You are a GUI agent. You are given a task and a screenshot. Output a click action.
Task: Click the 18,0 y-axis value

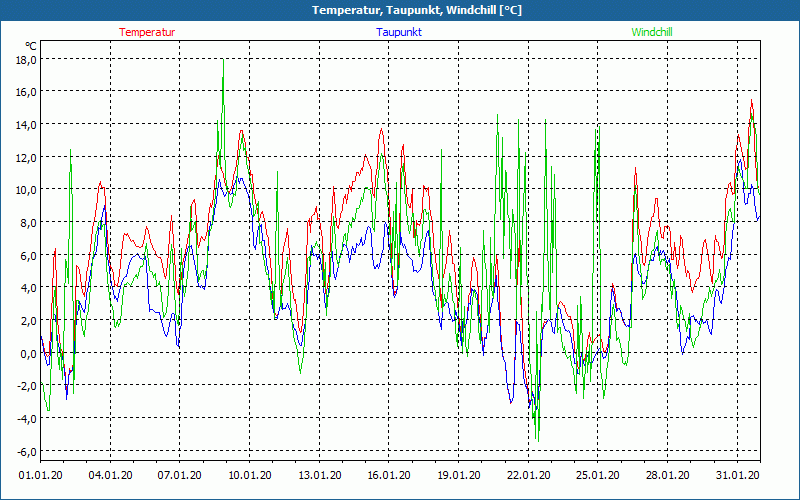[x=27, y=60]
